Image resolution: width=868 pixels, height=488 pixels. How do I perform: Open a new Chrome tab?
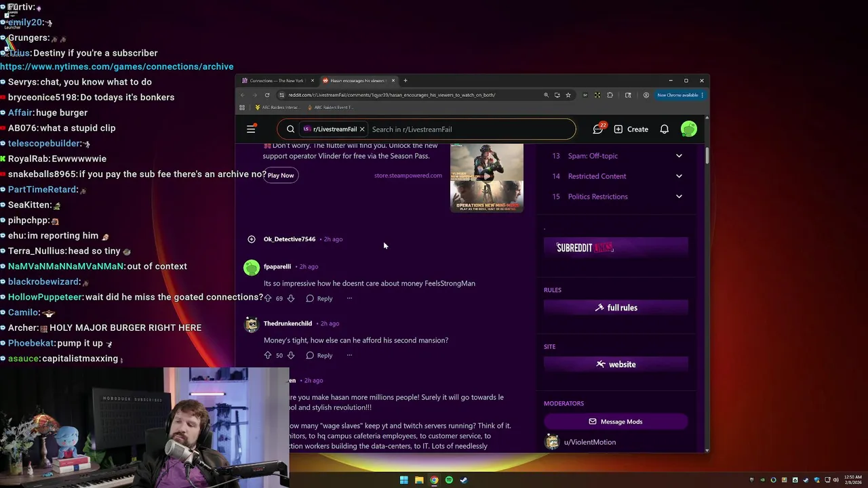pos(406,81)
